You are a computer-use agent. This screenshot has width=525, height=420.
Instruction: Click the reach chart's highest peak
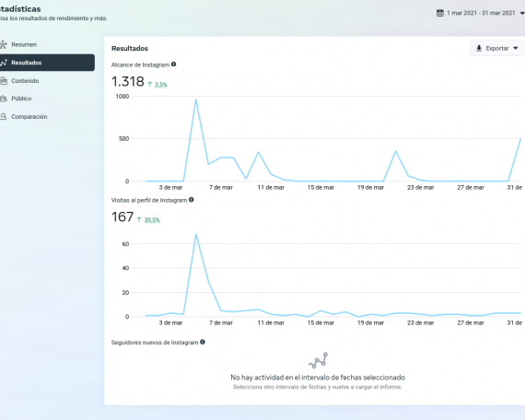click(x=196, y=99)
